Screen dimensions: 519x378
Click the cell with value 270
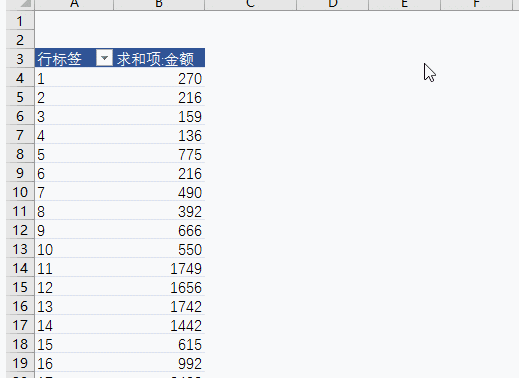click(159, 78)
